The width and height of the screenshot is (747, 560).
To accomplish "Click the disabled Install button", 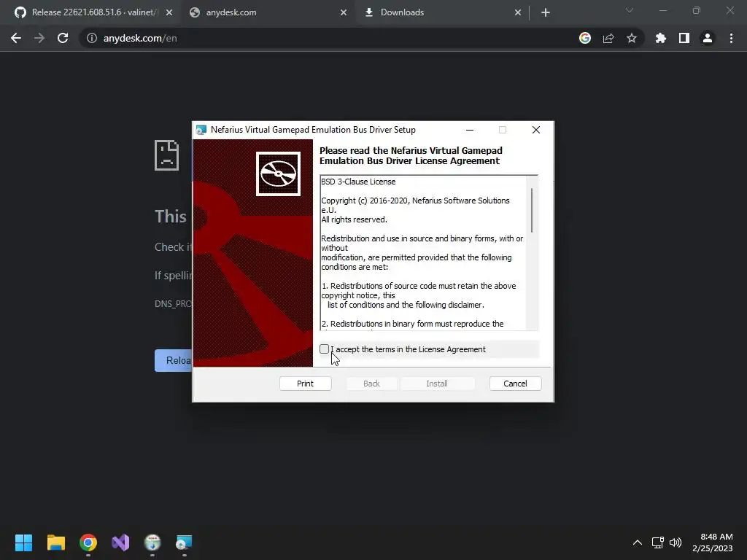I will 437,384.
